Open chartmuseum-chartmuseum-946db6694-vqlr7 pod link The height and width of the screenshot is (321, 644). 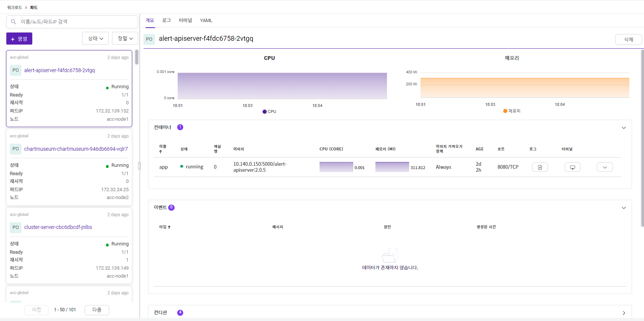click(x=76, y=149)
